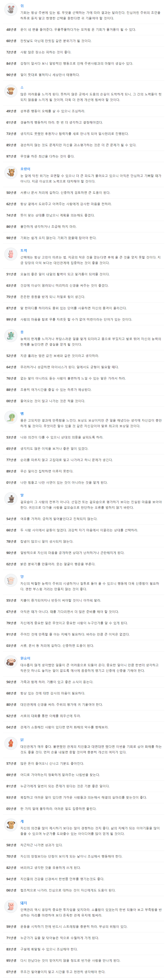Select the 58년생 dog fortune row
This screenshot has height=980, width=167.
(84, 845)
